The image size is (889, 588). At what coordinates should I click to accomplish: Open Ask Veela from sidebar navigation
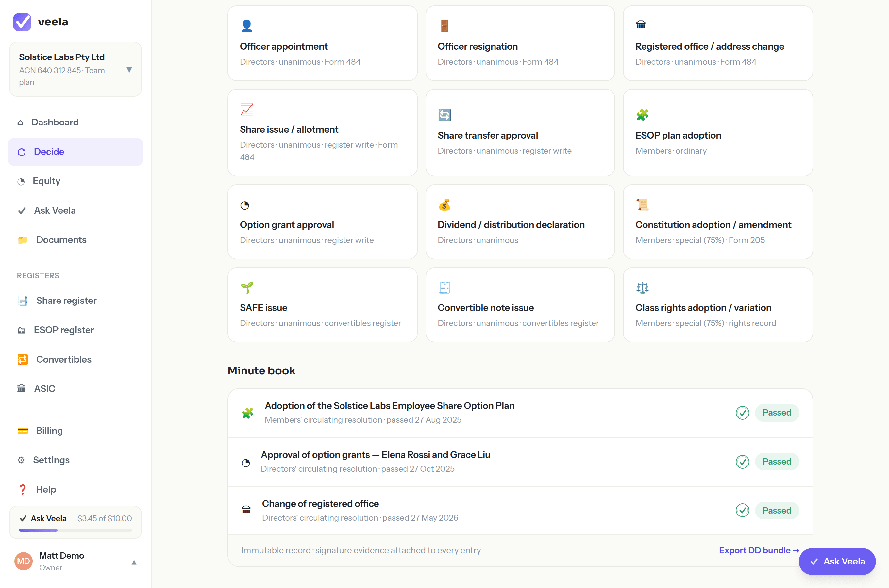(x=75, y=211)
